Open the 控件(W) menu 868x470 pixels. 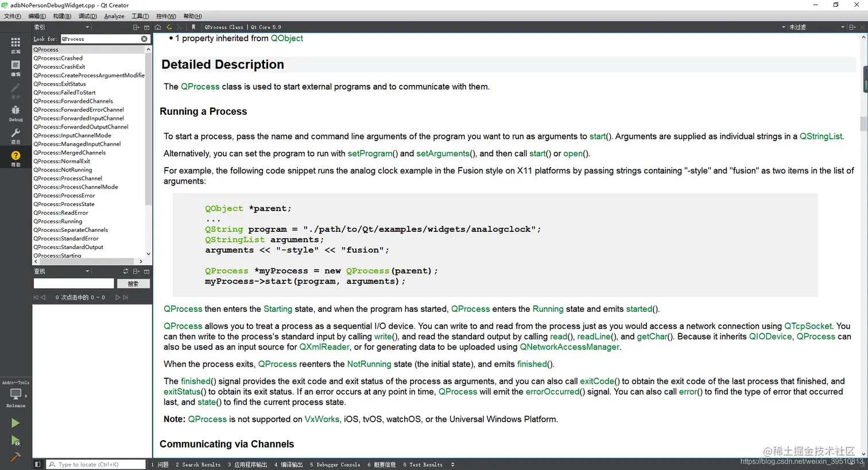pos(166,16)
